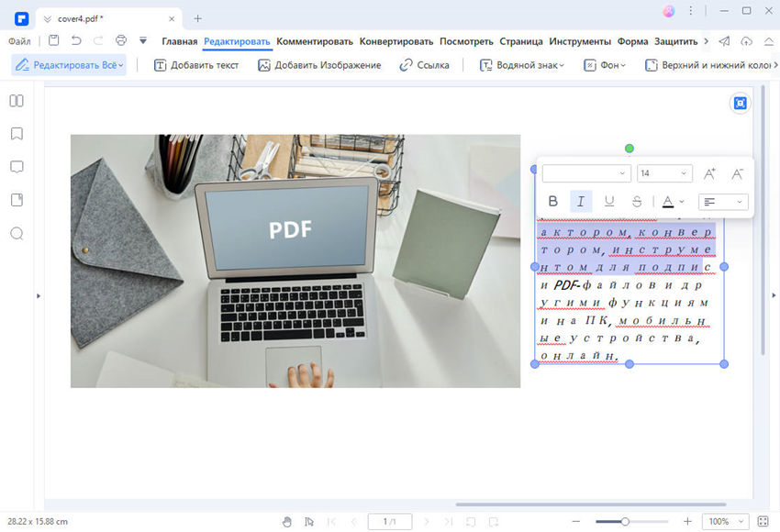This screenshot has height=532, width=780.
Task: Open the search panel icon
Action: click(x=17, y=233)
